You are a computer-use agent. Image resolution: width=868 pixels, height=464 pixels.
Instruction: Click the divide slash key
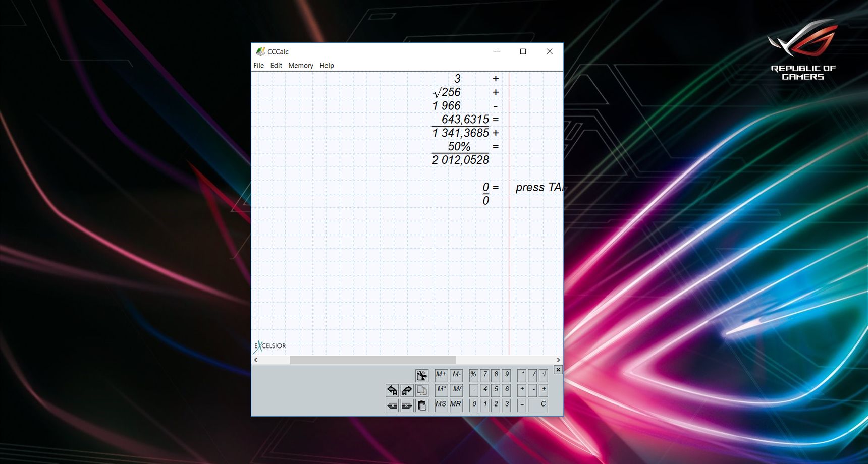pos(533,375)
